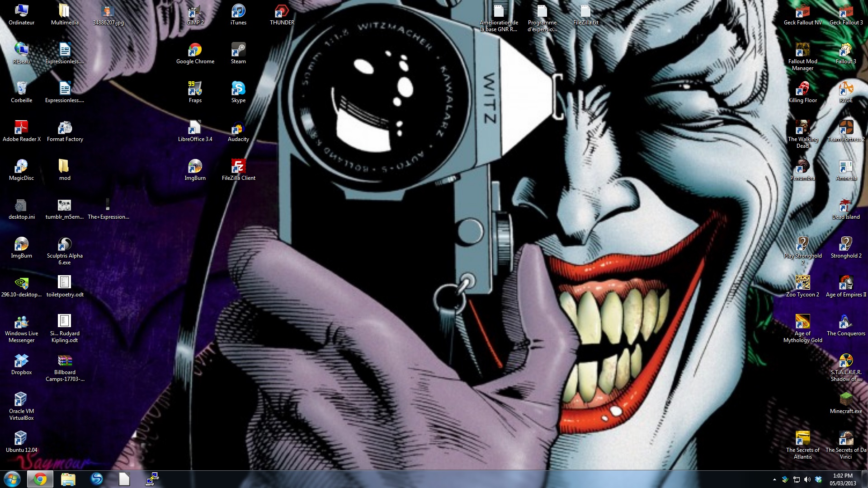Launch Geck Fallout NV
The height and width of the screenshot is (488, 868).
(802, 14)
